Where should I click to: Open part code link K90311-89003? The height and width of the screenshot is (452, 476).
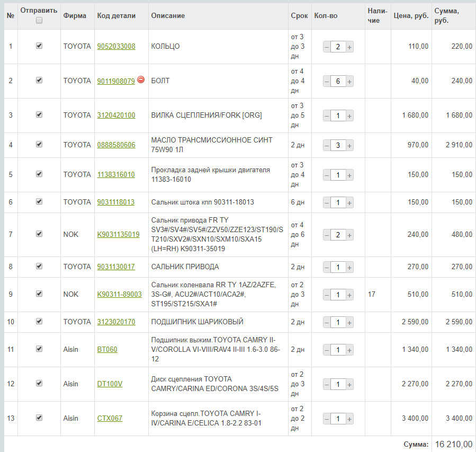[119, 294]
